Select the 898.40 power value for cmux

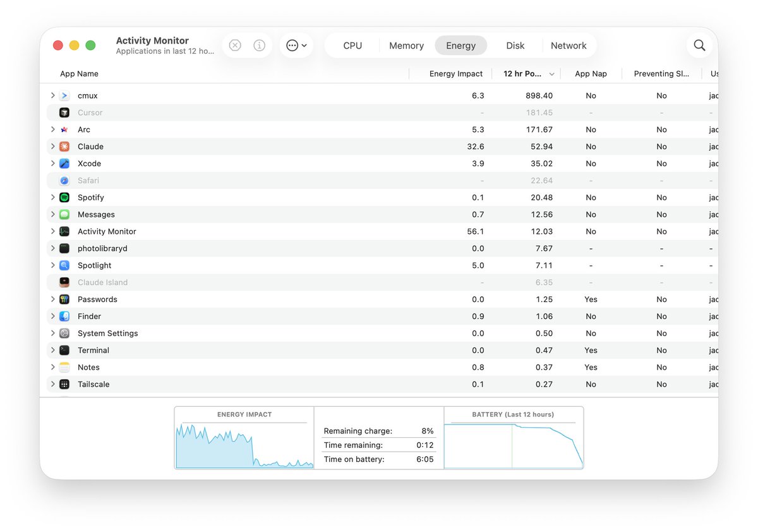(x=539, y=95)
